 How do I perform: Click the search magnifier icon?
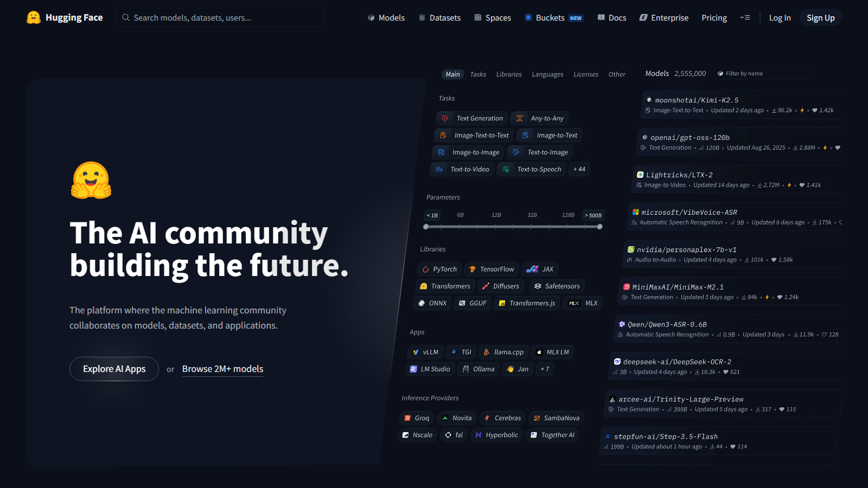point(126,17)
